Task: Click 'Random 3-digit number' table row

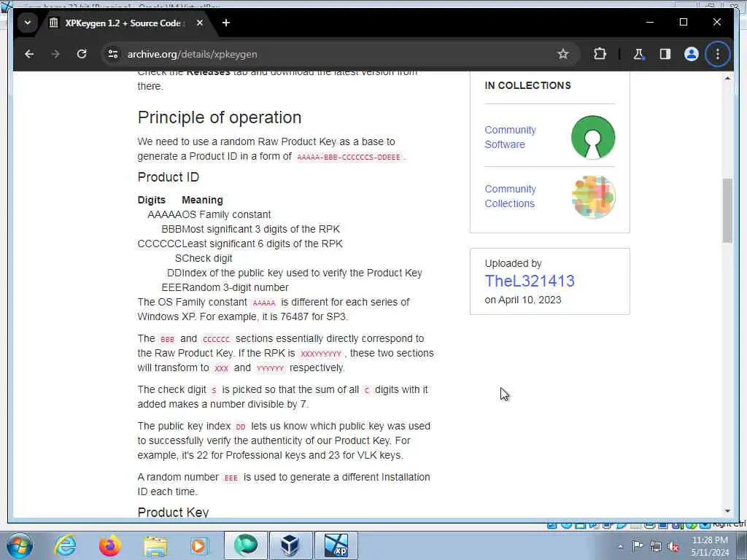Action: coord(225,287)
